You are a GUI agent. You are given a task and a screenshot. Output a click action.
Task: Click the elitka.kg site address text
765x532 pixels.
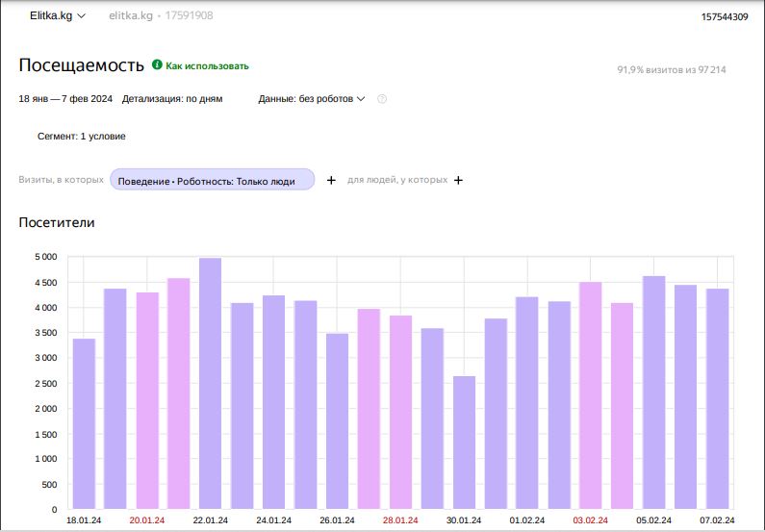[131, 15]
